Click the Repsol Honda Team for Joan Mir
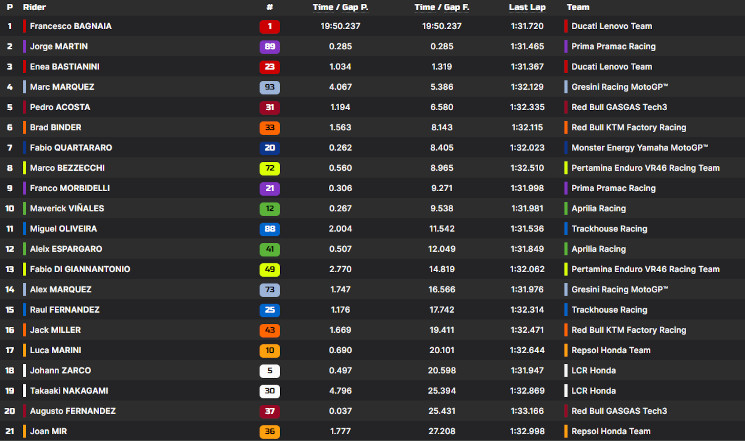This screenshot has height=441, width=745. click(611, 431)
